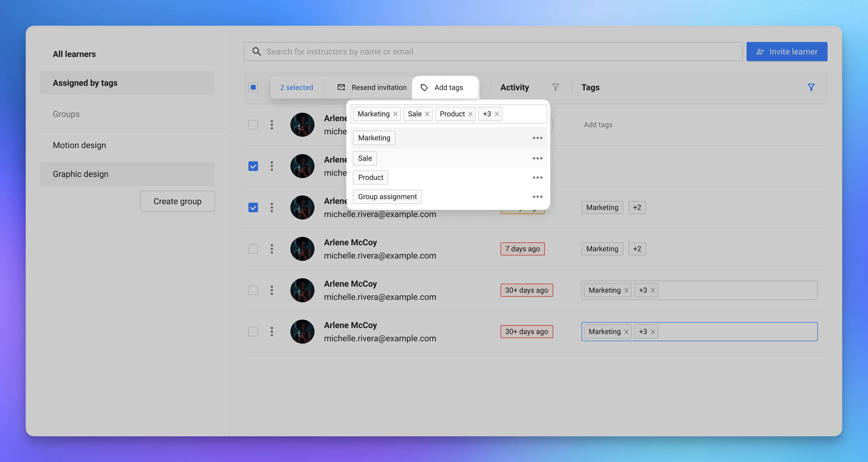Focus the learner search input field
Viewport: 868px width, 462px height.
coord(493,52)
